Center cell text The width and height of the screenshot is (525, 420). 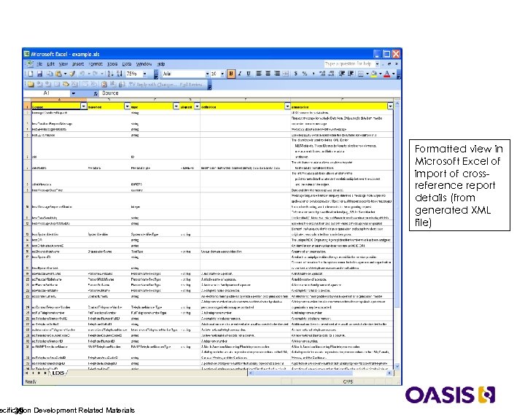pos(268,74)
